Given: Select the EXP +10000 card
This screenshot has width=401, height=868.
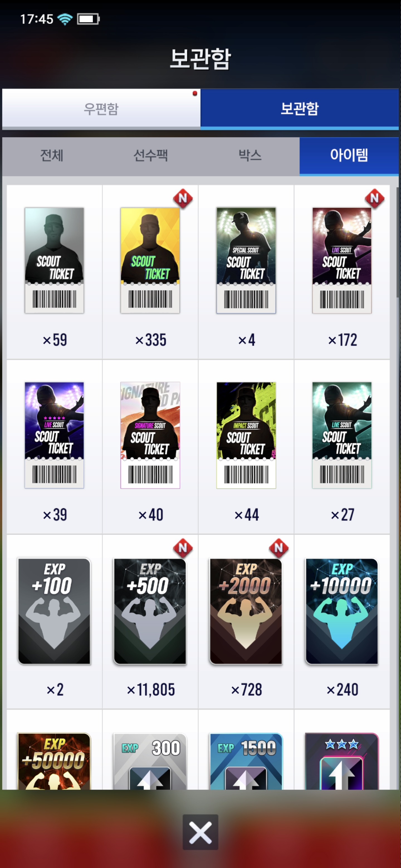Looking at the screenshot, I should pyautogui.click(x=342, y=621).
